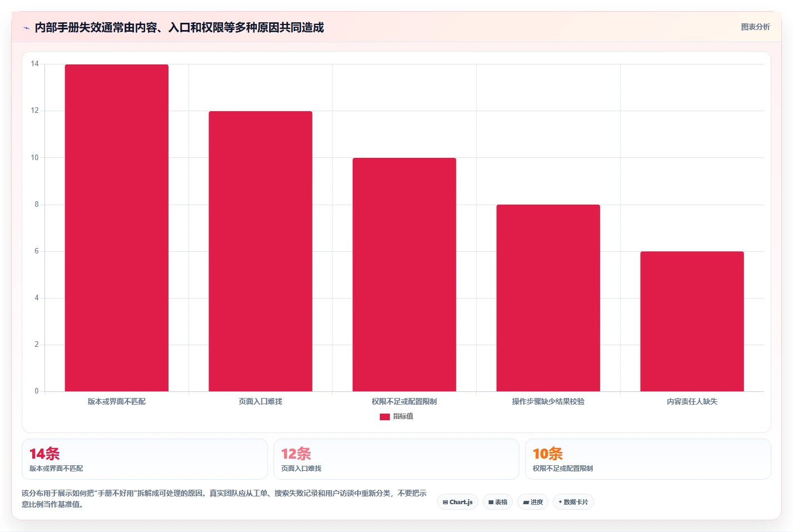Click the Chart.js tag chip
Viewport: 793px width, 532px height.
458,502
